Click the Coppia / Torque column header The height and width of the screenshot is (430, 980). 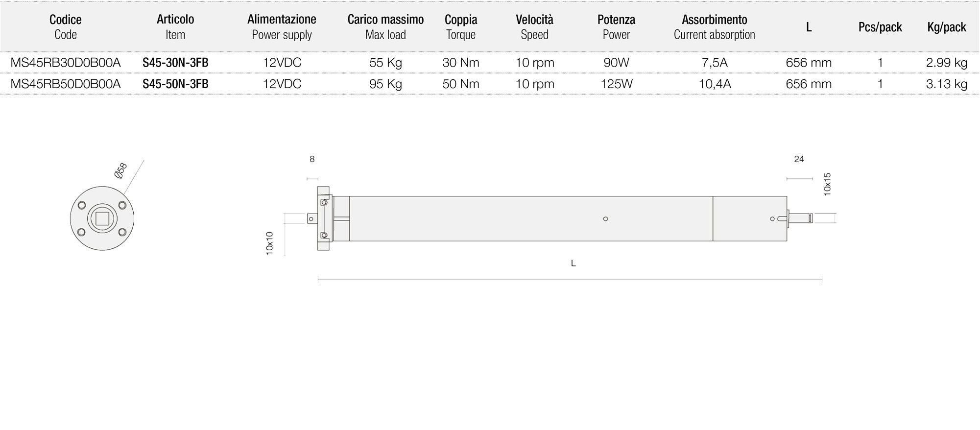(461, 27)
